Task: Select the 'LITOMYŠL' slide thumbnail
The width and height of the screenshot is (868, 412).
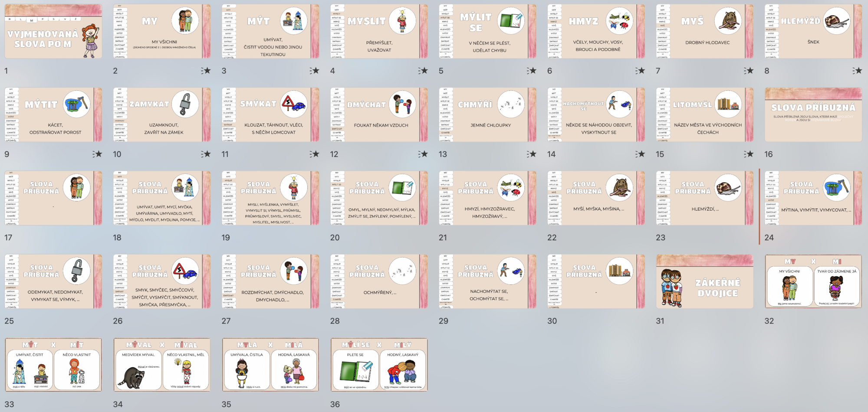Action: (x=704, y=114)
